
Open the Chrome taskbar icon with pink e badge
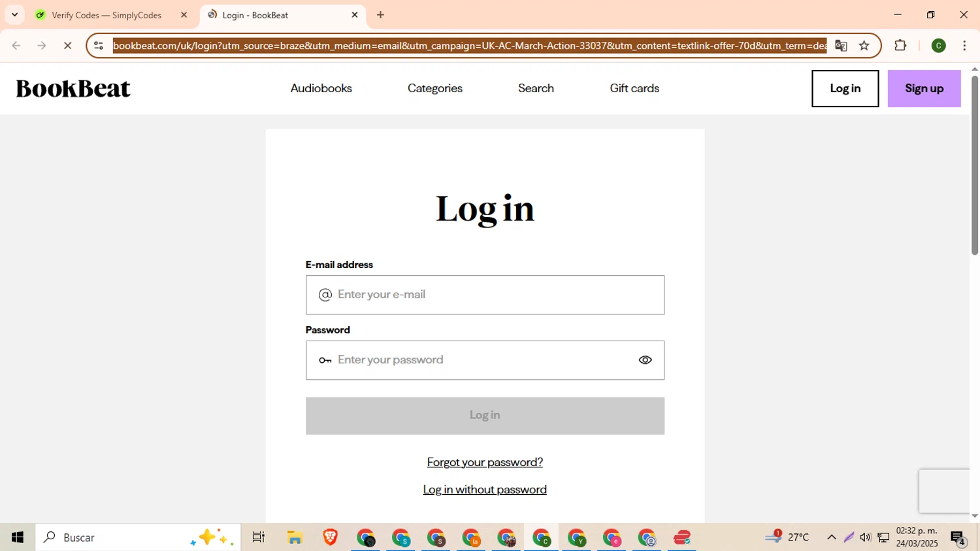612,538
